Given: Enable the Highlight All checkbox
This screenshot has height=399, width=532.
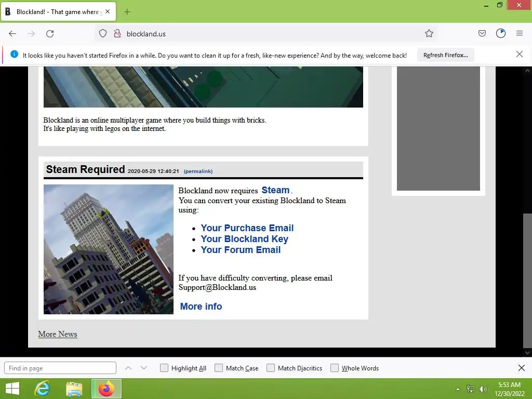Looking at the screenshot, I should click(x=164, y=368).
